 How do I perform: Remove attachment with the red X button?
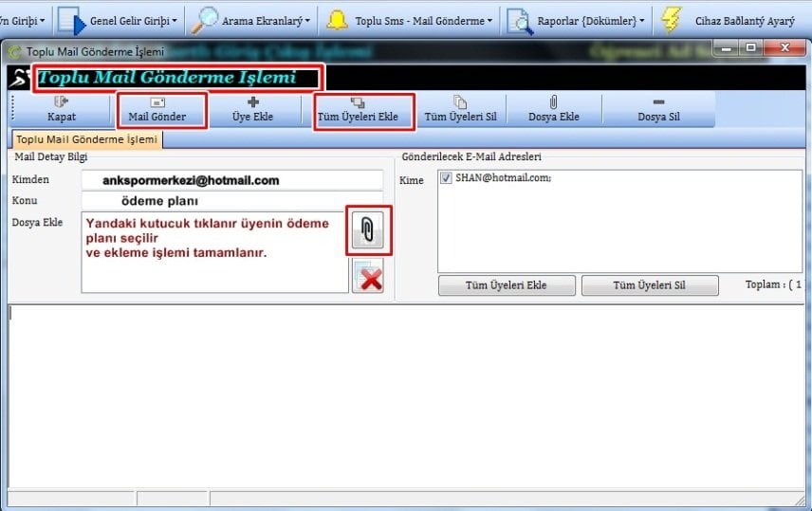367,277
